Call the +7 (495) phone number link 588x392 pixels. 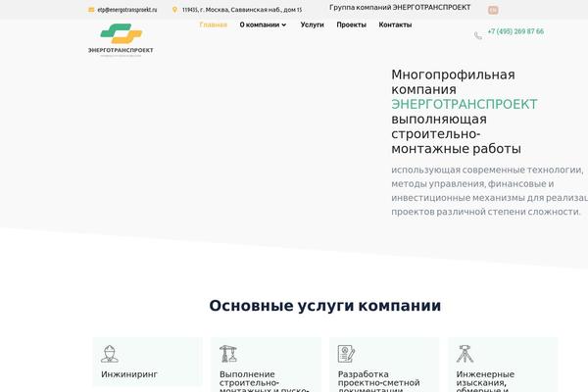pyautogui.click(x=515, y=31)
